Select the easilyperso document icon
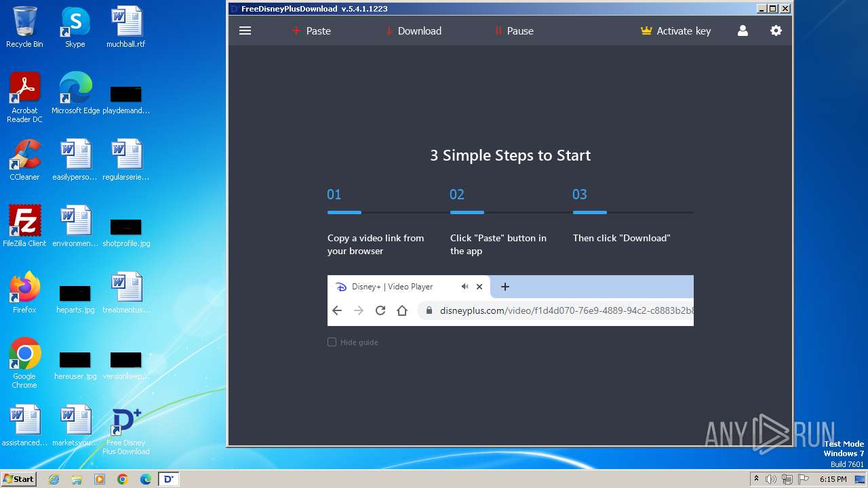 (75, 160)
